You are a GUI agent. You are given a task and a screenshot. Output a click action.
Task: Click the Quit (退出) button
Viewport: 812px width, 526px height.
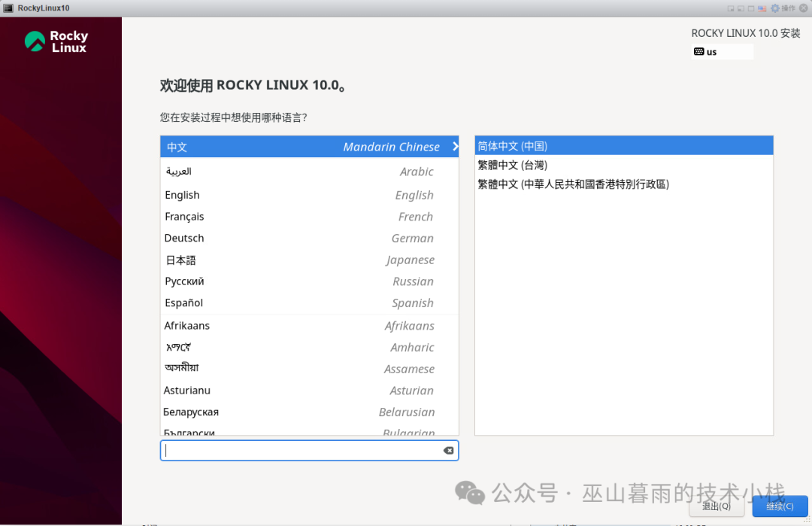717,506
